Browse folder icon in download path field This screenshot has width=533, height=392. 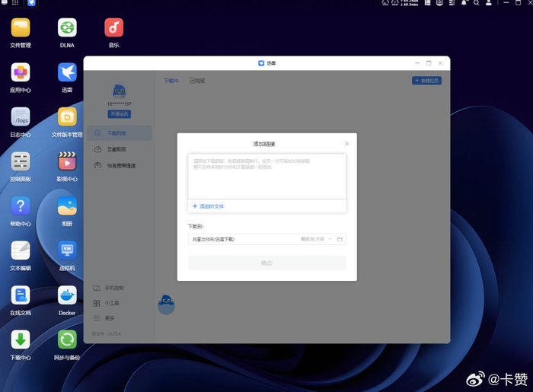340,239
